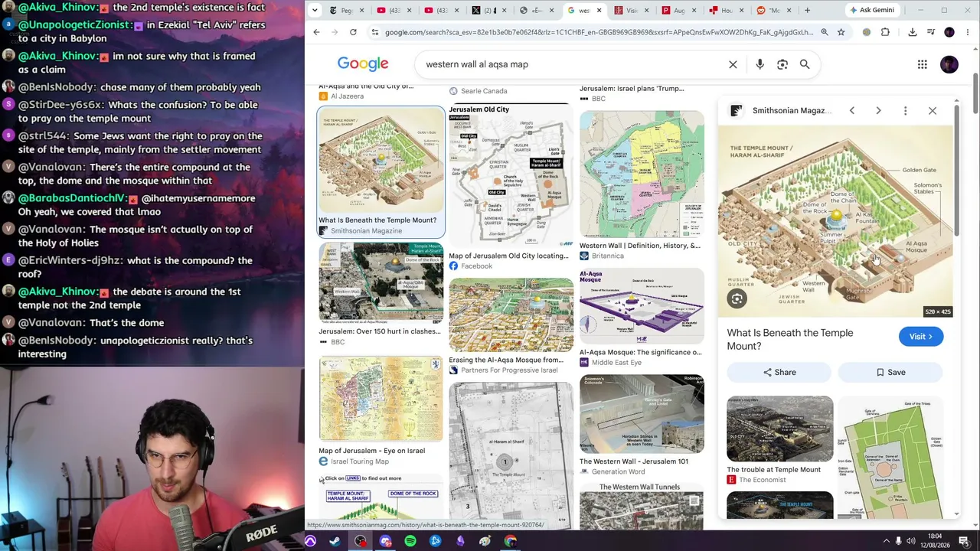Open the system volume control
Viewport: 980px width, 551px height.
913,541
